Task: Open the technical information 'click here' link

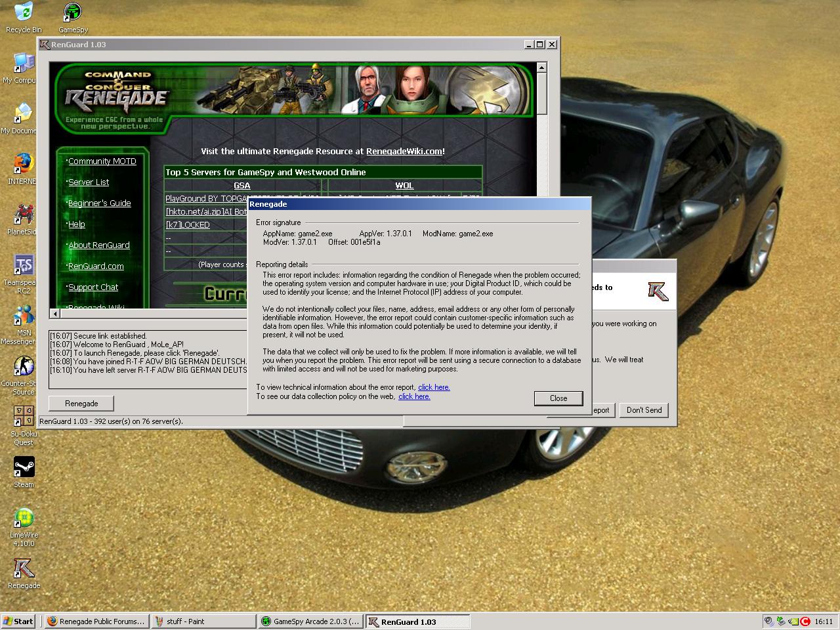Action: click(434, 387)
